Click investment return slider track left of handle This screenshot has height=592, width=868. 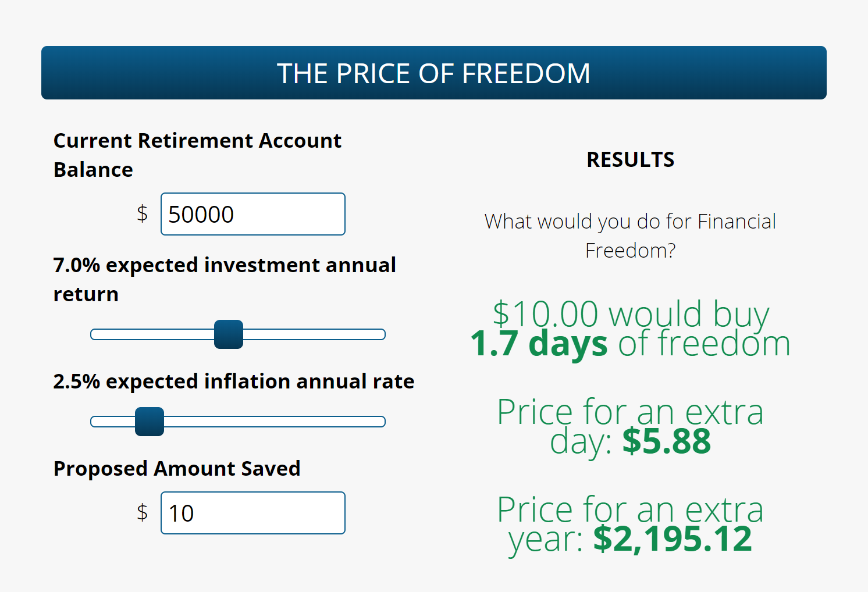click(151, 334)
